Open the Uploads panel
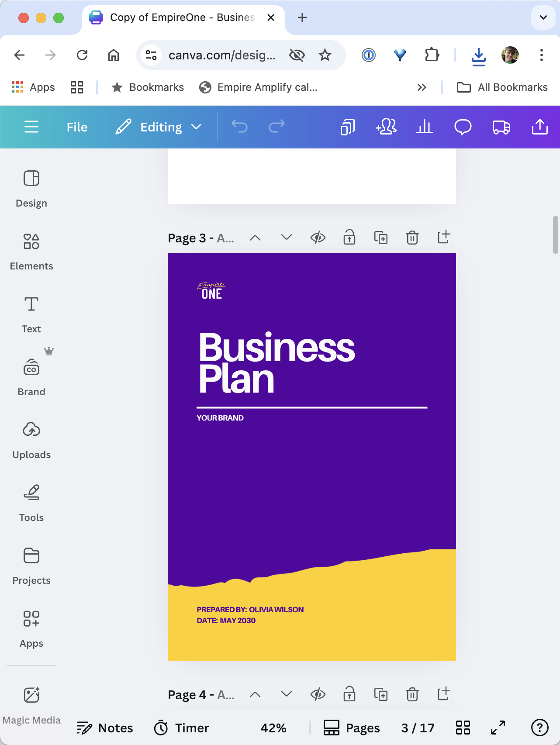 click(31, 440)
